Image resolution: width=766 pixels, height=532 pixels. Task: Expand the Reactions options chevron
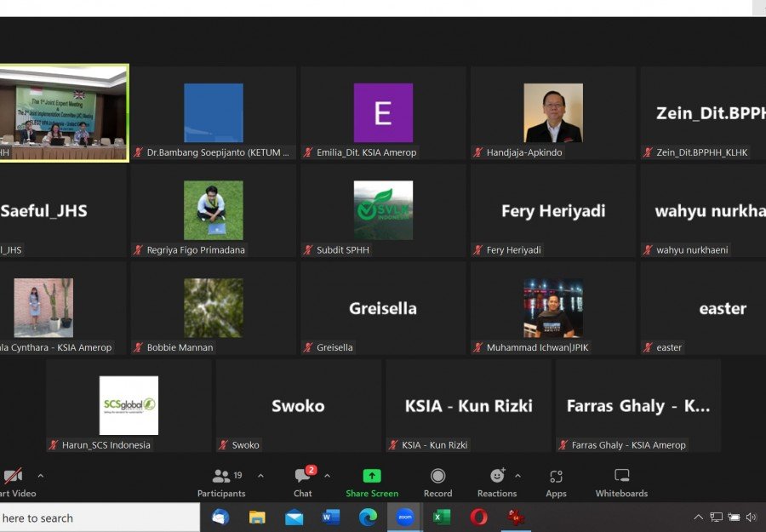click(517, 476)
